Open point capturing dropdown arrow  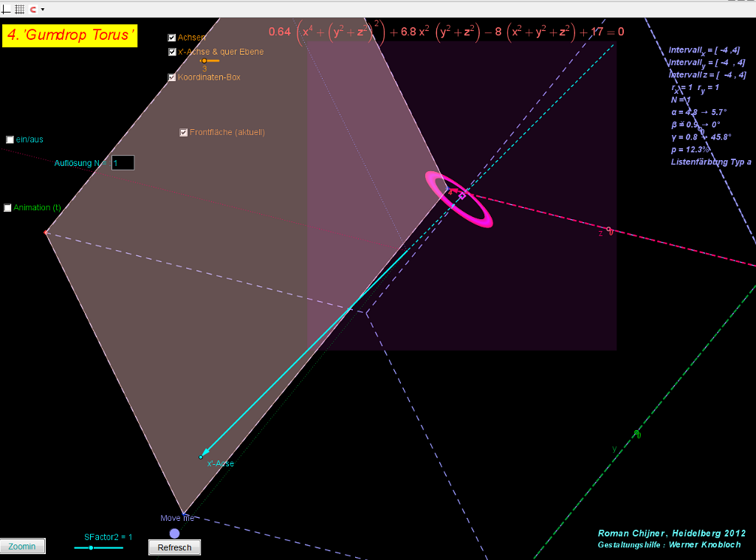(43, 10)
